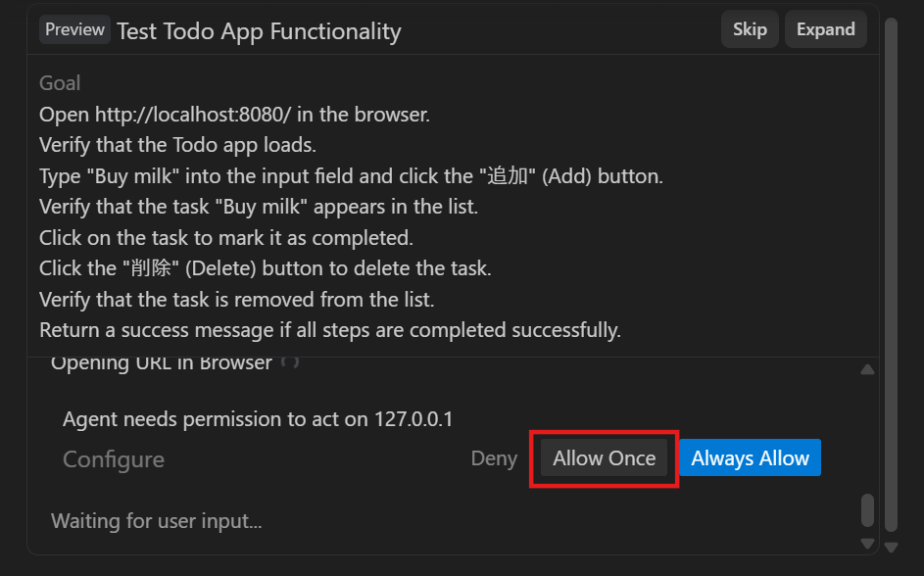This screenshot has height=576, width=924.
Task: Open the Configure permissions link
Action: click(x=113, y=459)
